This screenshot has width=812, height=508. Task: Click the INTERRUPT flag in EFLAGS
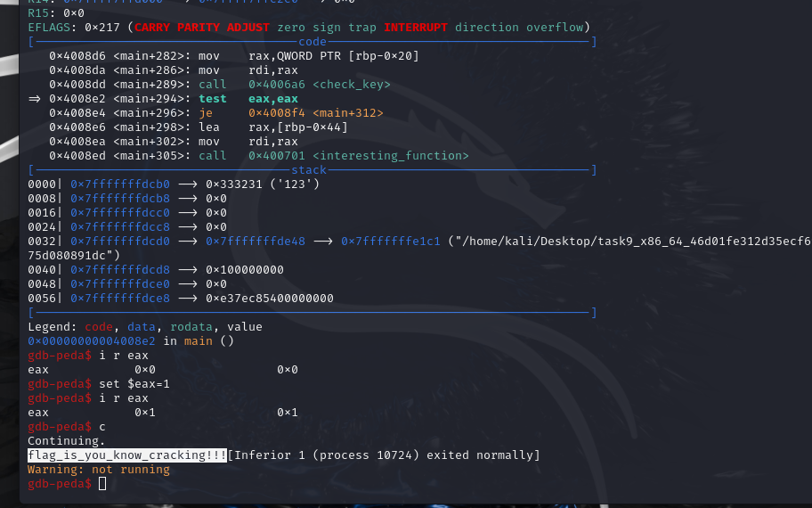click(416, 28)
